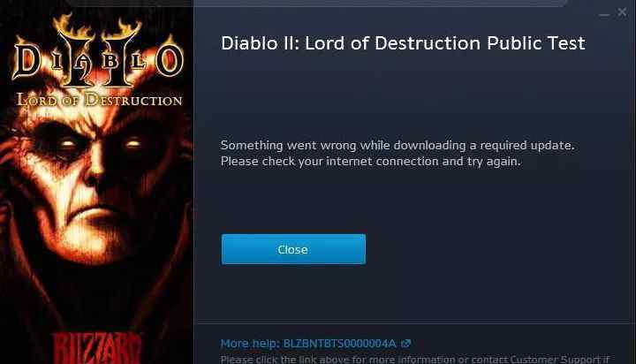Click Diablo's glowing right eye in artwork
The height and width of the screenshot is (364, 636).
click(132, 143)
